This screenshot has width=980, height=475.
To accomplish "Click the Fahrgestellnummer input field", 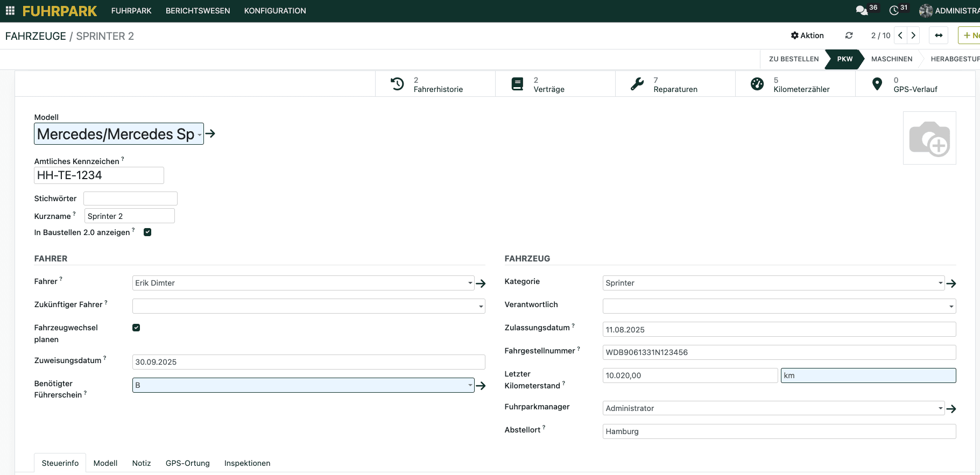I will click(779, 352).
